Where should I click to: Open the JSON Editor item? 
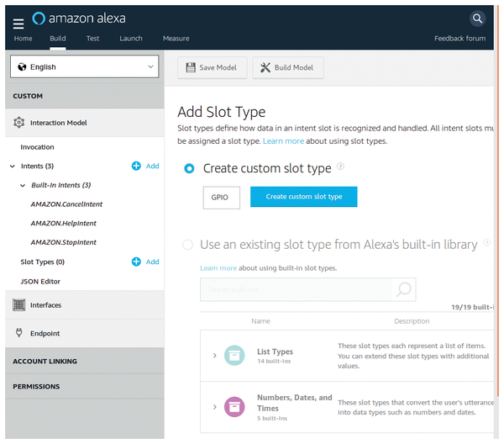point(40,281)
